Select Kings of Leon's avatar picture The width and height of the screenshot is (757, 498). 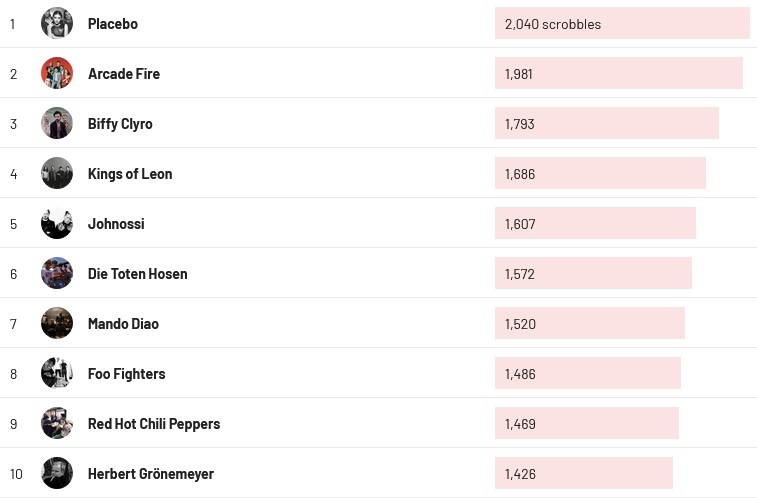[57, 173]
